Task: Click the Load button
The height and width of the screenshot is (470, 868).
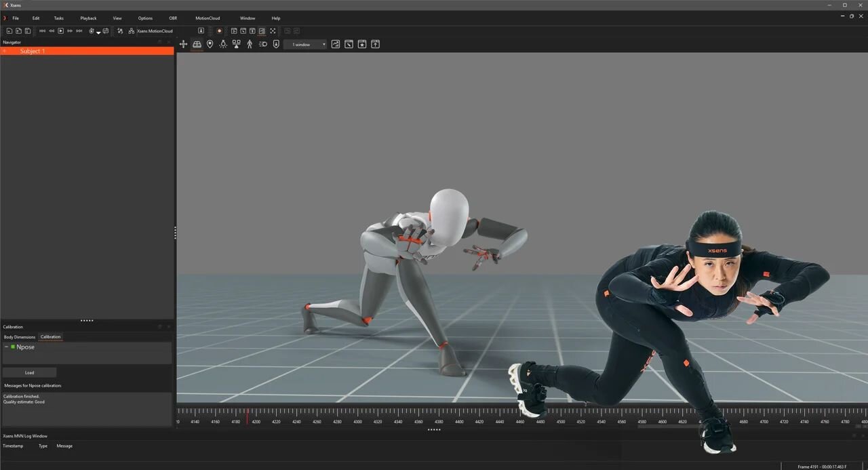Action: (x=29, y=372)
